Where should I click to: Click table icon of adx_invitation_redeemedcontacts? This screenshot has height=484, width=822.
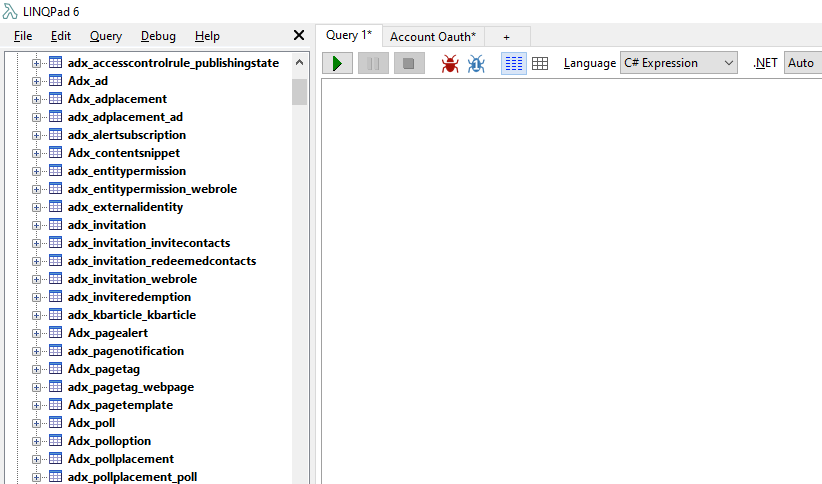(x=56, y=261)
